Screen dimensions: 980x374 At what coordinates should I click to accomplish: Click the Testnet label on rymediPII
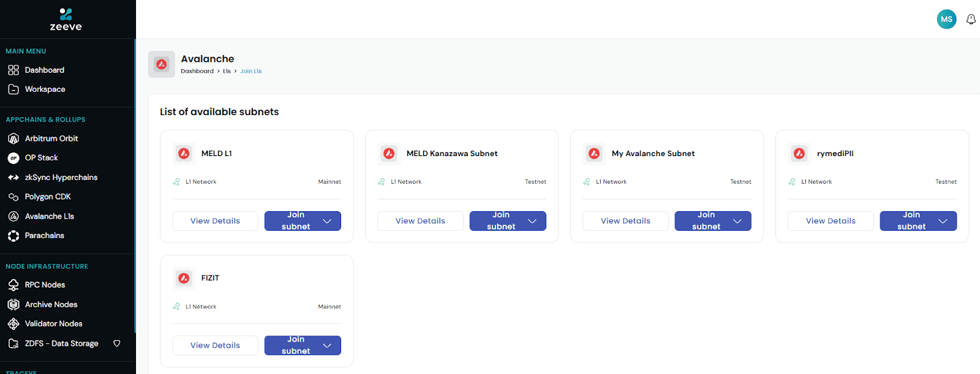(946, 182)
